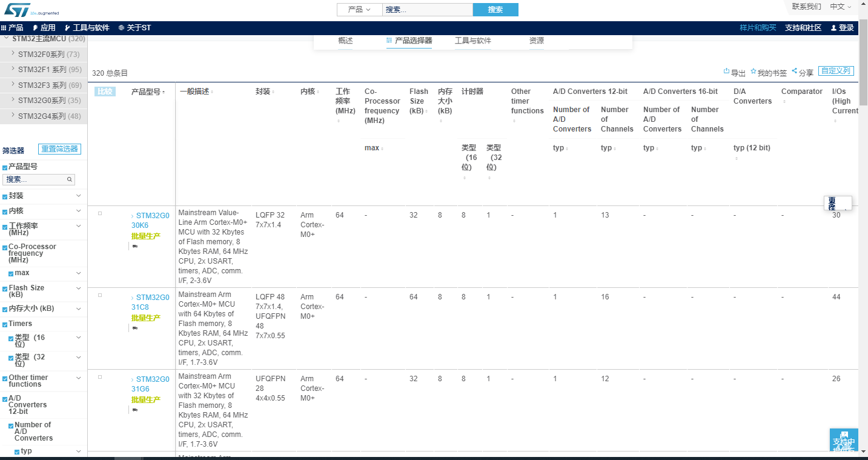Click the star icon beside 我的书签
Screen dimensions: 868x460
click(x=754, y=72)
